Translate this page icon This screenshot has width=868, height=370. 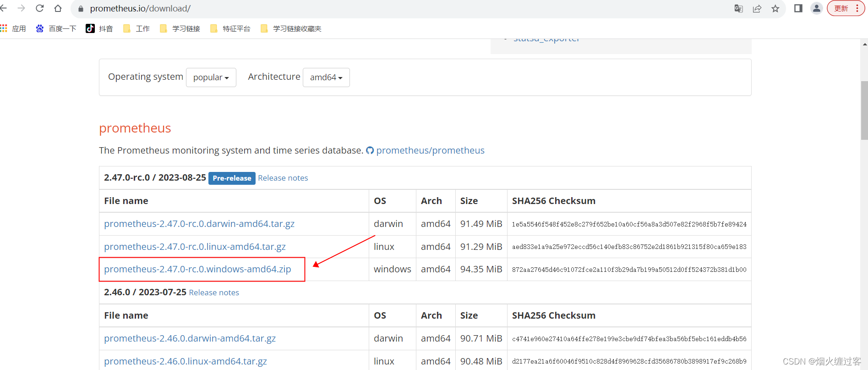coord(738,8)
